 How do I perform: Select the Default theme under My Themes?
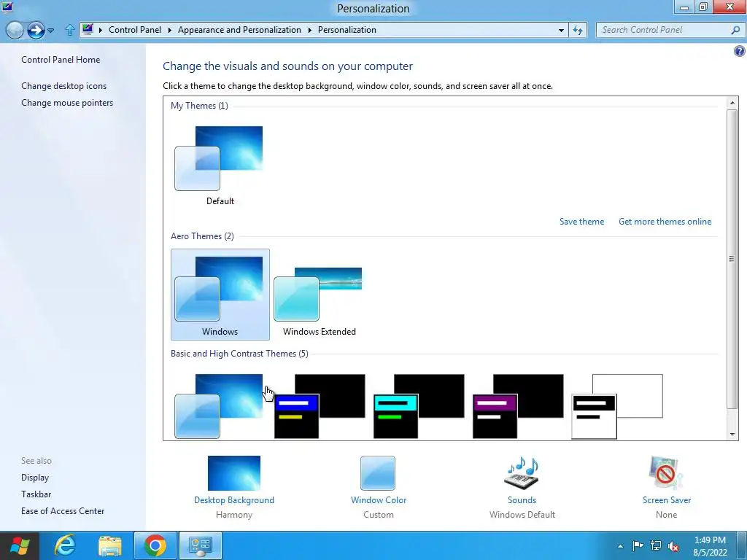pos(220,166)
